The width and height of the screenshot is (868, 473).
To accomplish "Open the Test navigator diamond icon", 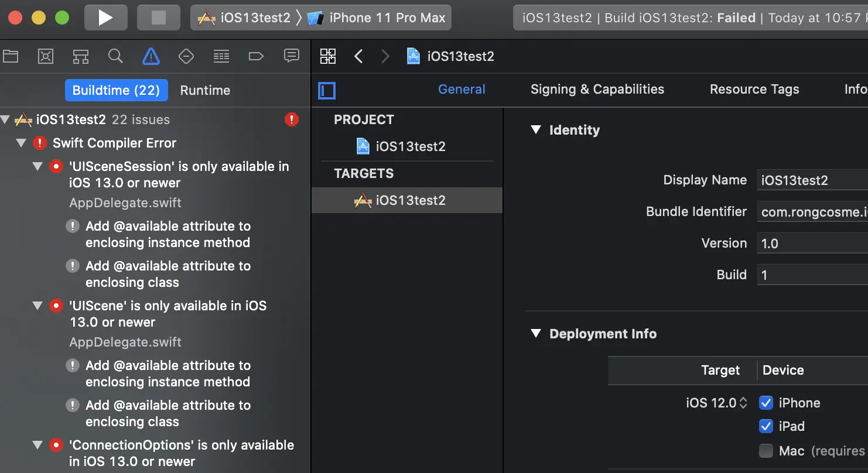I will [186, 56].
